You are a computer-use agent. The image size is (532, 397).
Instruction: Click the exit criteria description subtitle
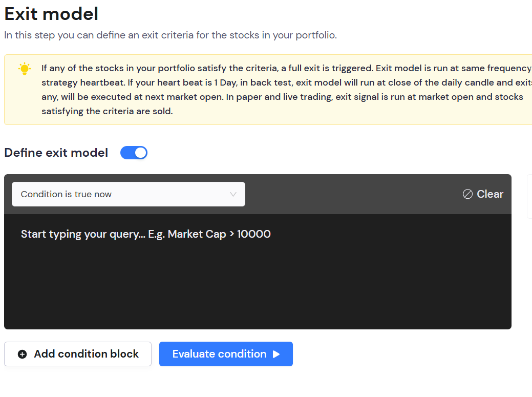click(171, 35)
